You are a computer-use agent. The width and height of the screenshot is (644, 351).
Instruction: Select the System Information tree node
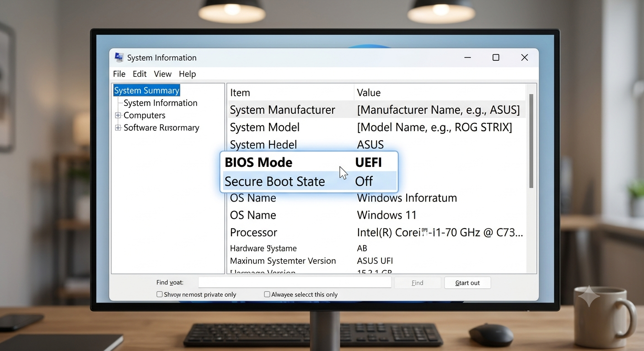pyautogui.click(x=160, y=103)
